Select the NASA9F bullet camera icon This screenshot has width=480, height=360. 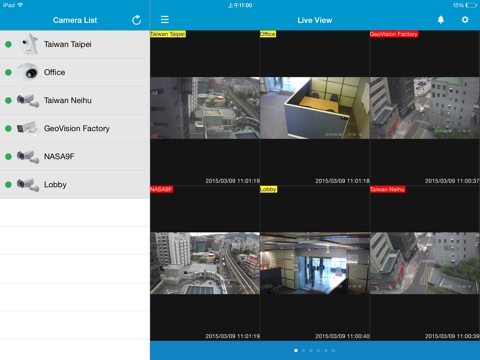point(28,156)
